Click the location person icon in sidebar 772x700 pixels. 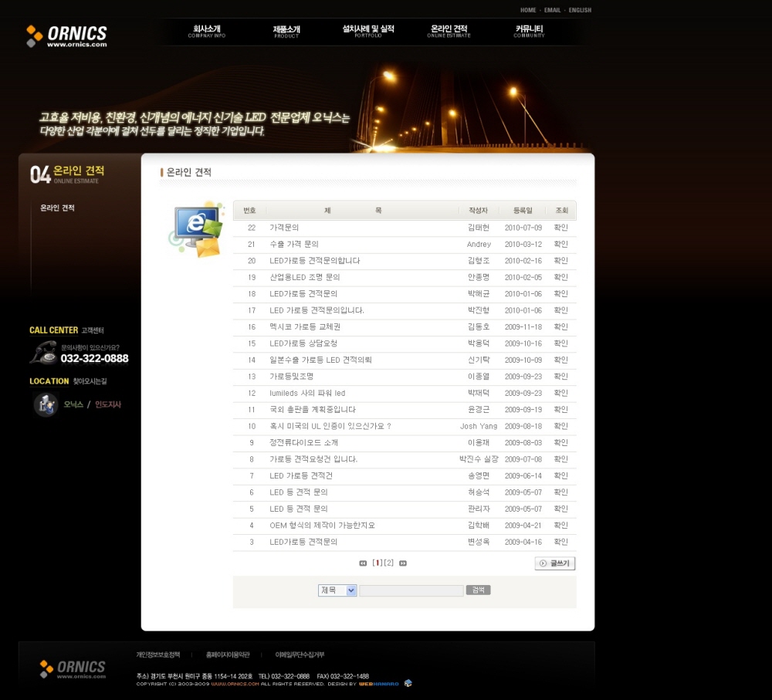[x=46, y=404]
